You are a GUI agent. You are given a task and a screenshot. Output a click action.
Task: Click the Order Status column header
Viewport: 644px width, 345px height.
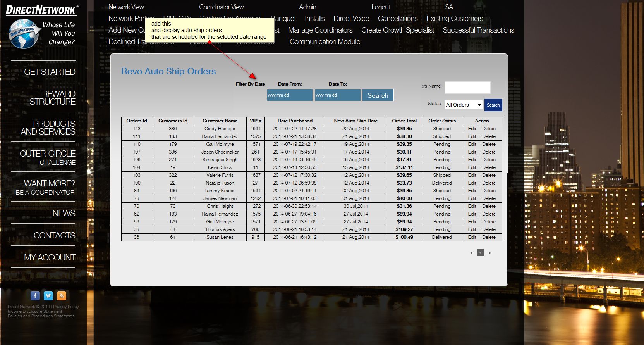pos(442,121)
